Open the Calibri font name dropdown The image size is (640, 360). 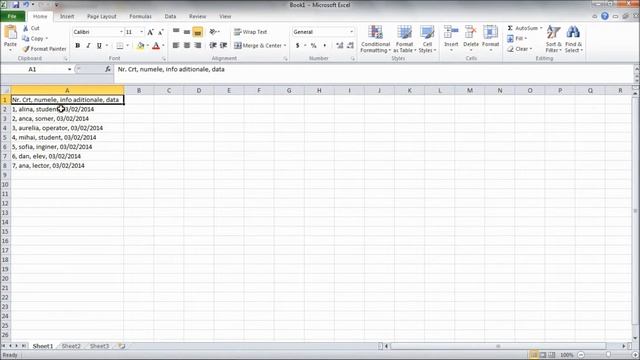pyautogui.click(x=121, y=32)
